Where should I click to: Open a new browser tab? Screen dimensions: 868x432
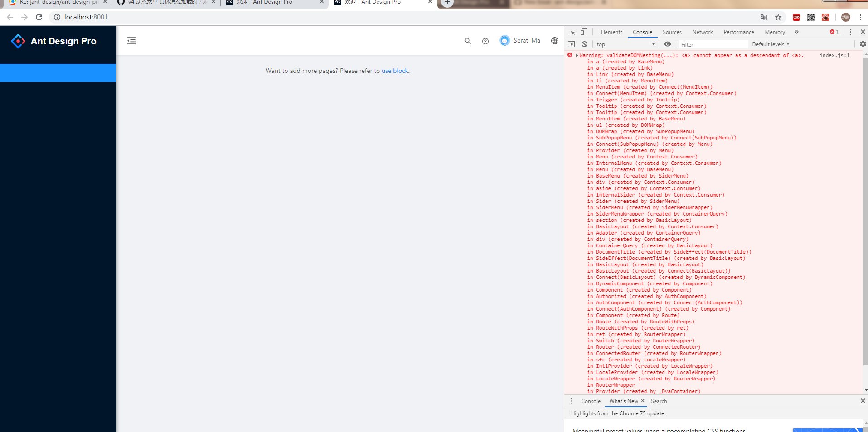(x=447, y=3)
